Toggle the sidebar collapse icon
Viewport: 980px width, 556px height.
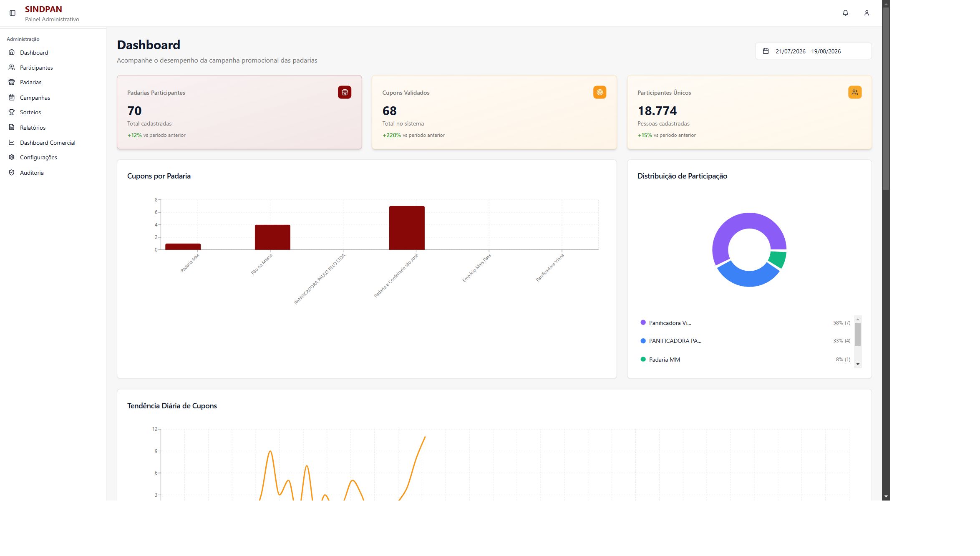click(x=13, y=13)
